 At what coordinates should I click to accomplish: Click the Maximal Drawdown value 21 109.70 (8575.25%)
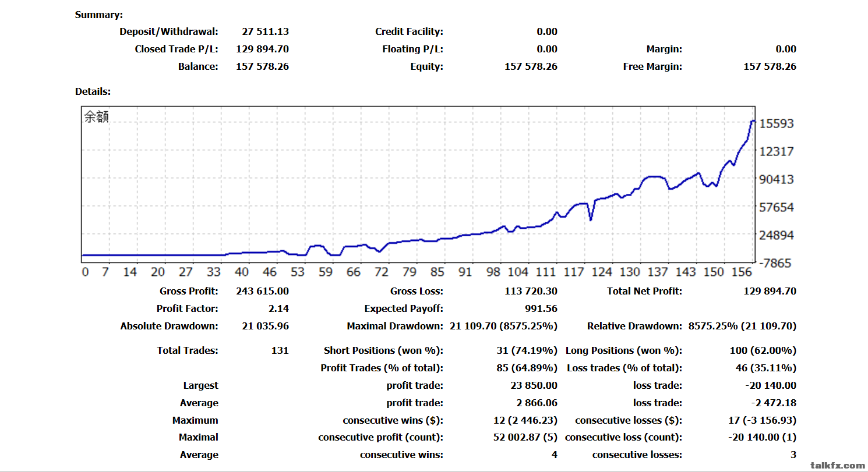pos(503,326)
